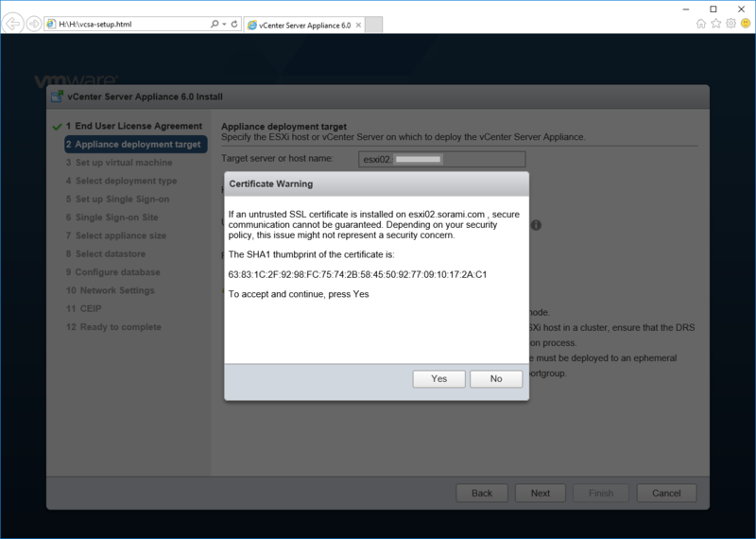756x539 pixels.
Task: Click the browser back arrow
Action: (x=12, y=24)
